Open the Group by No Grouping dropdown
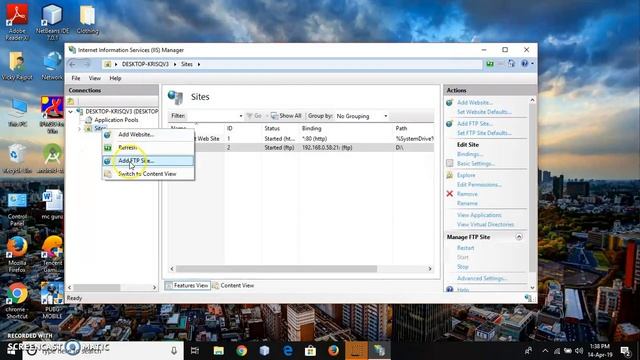Screen dimensions: 640x360 (361, 116)
